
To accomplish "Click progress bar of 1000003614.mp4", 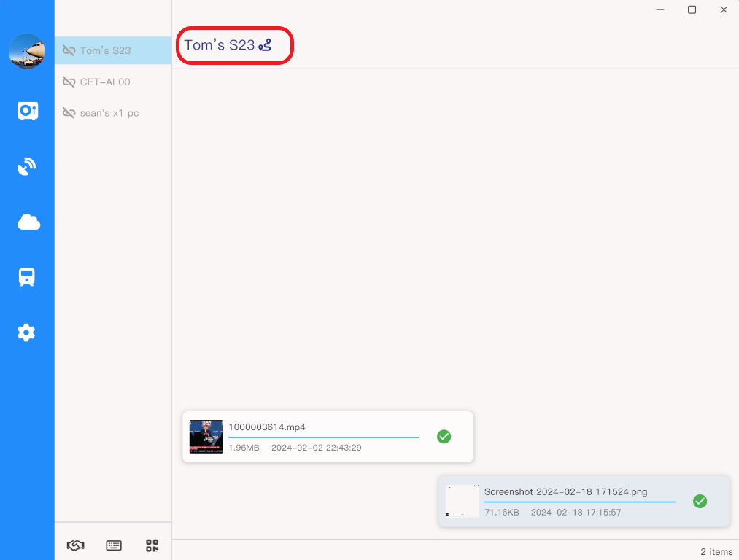I will [324, 437].
